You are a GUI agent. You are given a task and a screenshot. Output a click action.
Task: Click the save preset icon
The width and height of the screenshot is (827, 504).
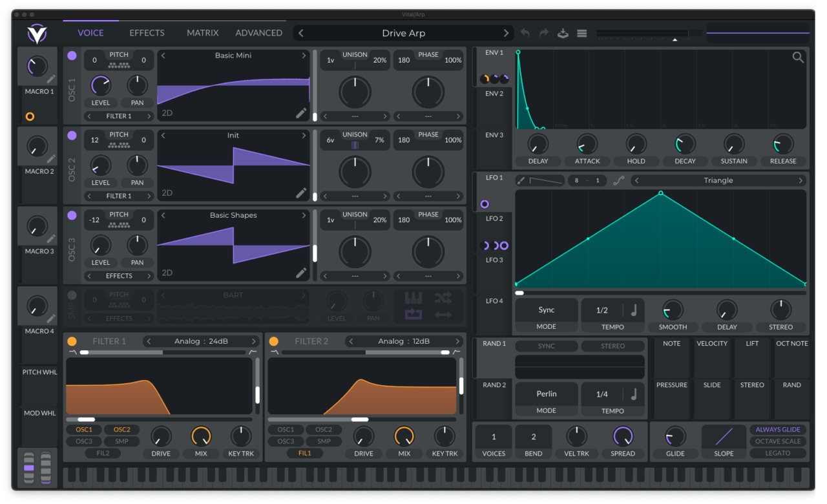tap(563, 33)
